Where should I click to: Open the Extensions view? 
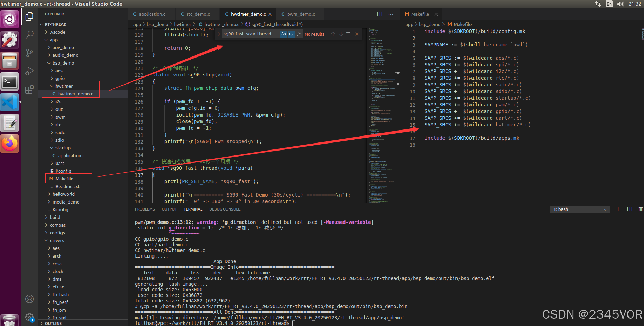[29, 89]
